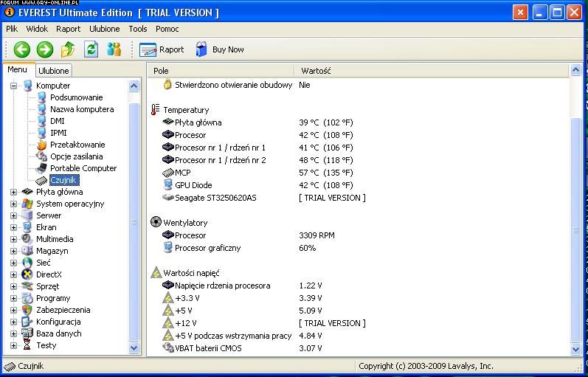Expand the Płyta główna tree node
Screen dimensions: 588x377
point(13,192)
